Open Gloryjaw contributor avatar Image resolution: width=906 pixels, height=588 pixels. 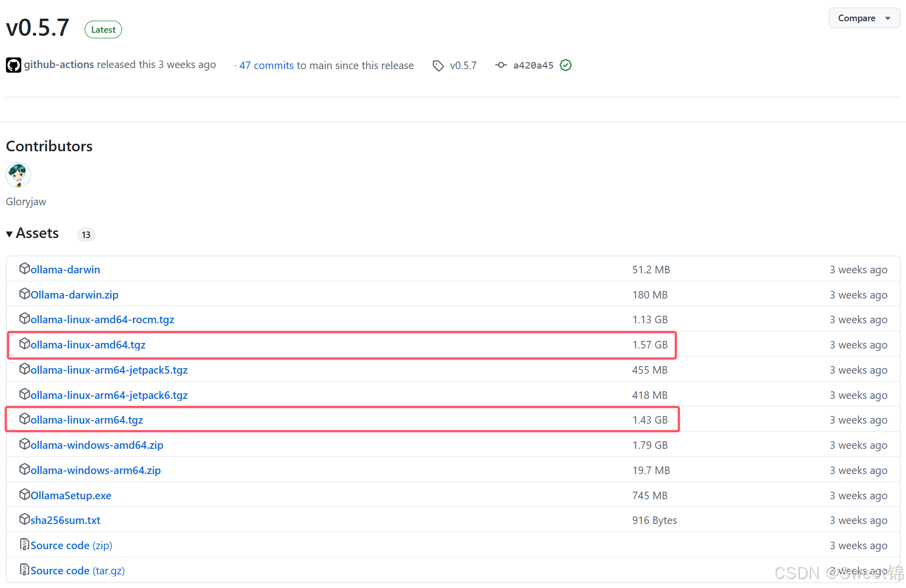coord(18,175)
